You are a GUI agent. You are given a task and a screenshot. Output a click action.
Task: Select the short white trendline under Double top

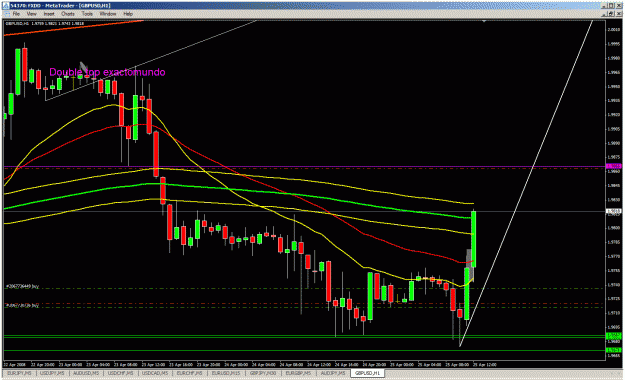(x=72, y=90)
